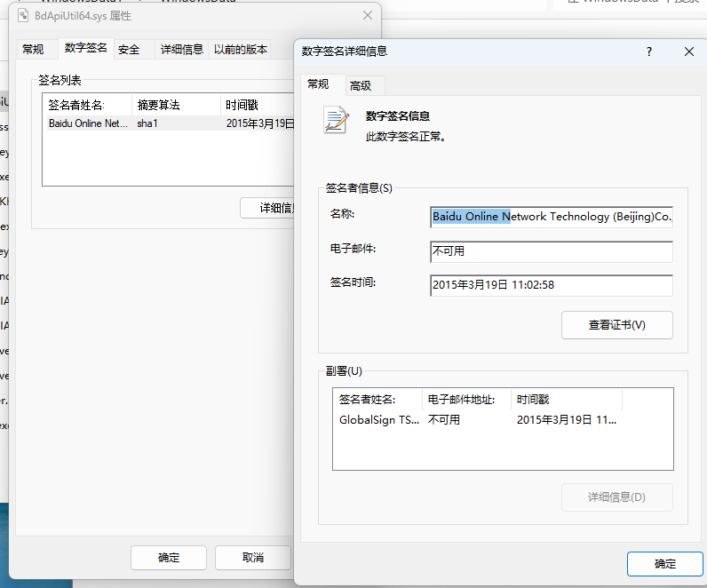The height and width of the screenshot is (588, 707).
Task: Click the help question mark button
Action: click(649, 52)
